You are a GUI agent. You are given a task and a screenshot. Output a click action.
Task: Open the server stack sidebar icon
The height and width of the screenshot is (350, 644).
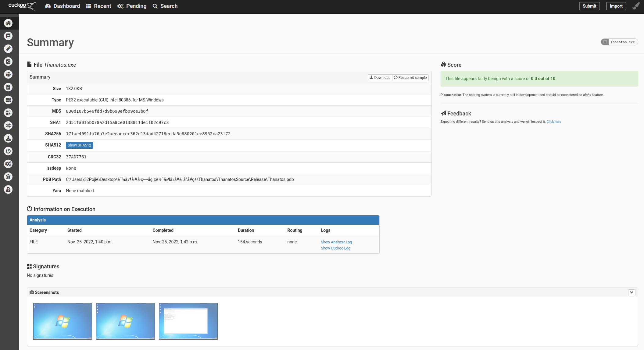(x=8, y=100)
